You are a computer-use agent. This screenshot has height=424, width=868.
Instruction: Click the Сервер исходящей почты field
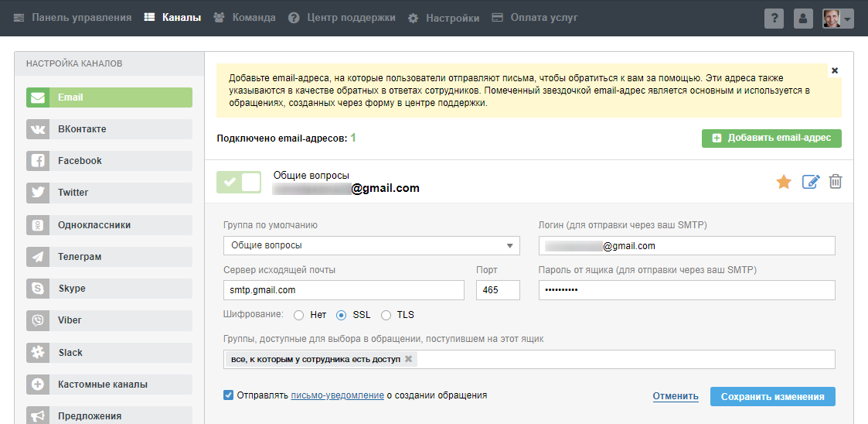[x=343, y=290]
